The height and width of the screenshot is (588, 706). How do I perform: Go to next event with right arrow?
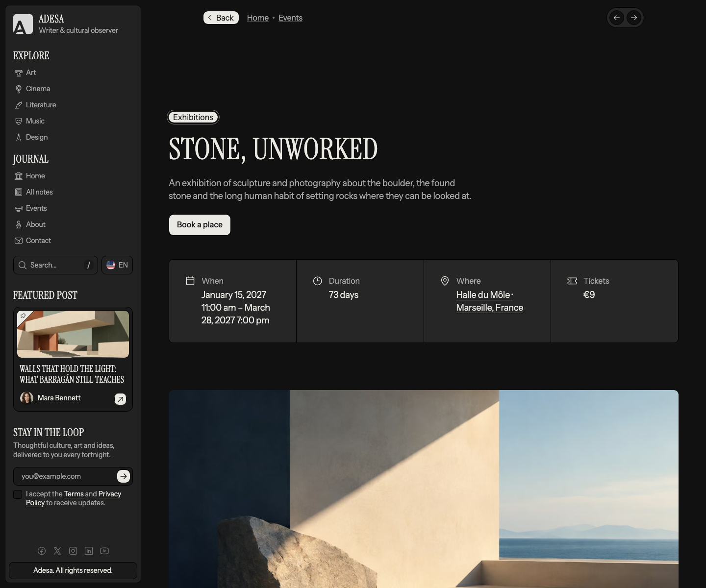tap(634, 18)
